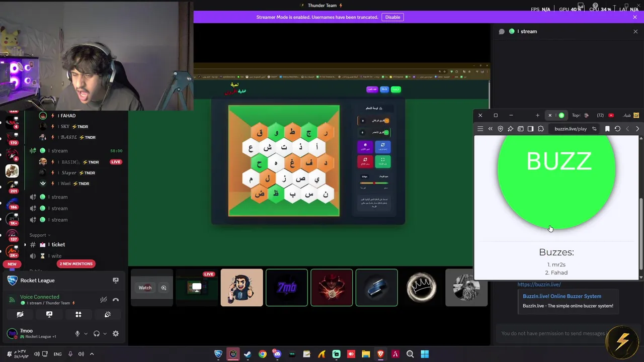Viewport: 644px width, 362px height.
Task: Stream Rocket League using its screen icon
Action: (116, 281)
